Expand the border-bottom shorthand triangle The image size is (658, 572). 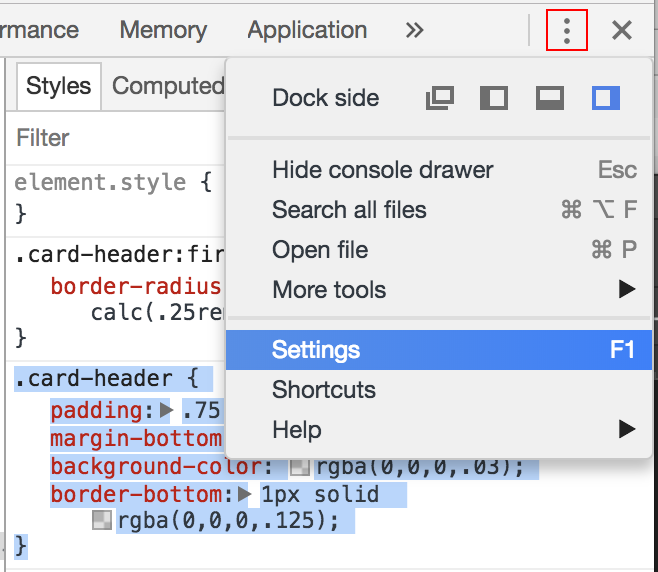coord(244,494)
